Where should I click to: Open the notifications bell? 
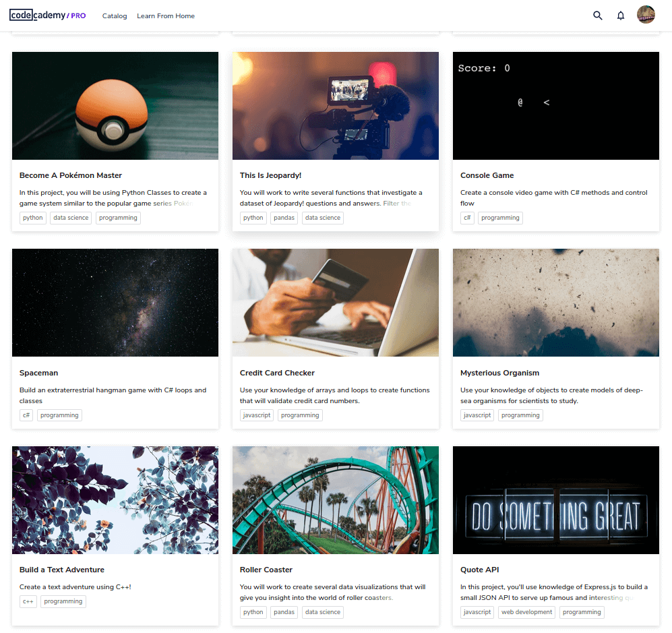tap(621, 16)
